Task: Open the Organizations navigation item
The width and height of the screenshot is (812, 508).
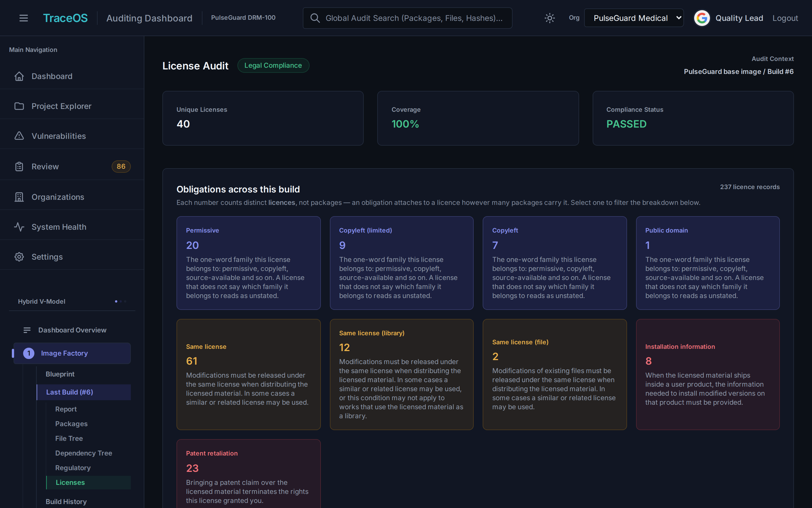Action: [72, 197]
